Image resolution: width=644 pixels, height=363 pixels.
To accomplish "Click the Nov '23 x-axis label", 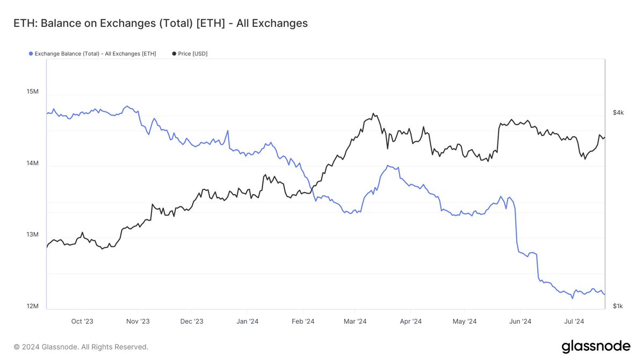I will coord(138,322).
